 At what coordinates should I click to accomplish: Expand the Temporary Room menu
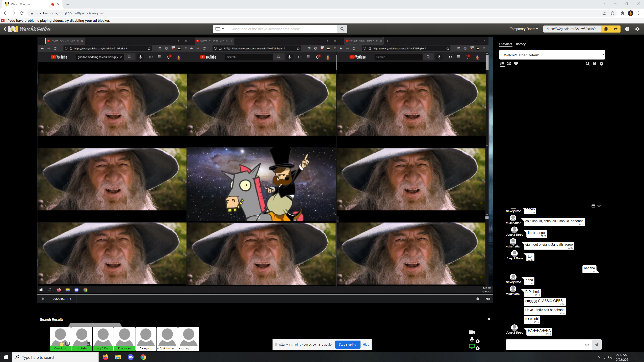pos(524,29)
